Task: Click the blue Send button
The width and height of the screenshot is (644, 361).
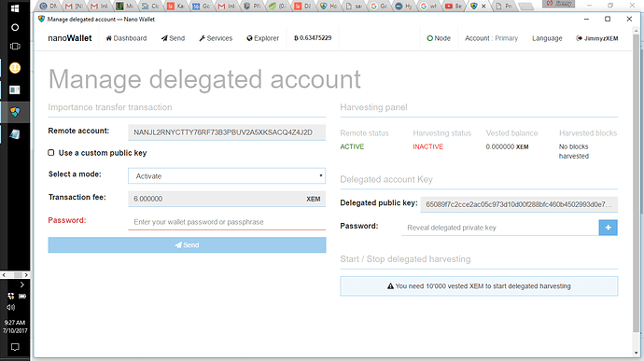Action: tap(187, 244)
